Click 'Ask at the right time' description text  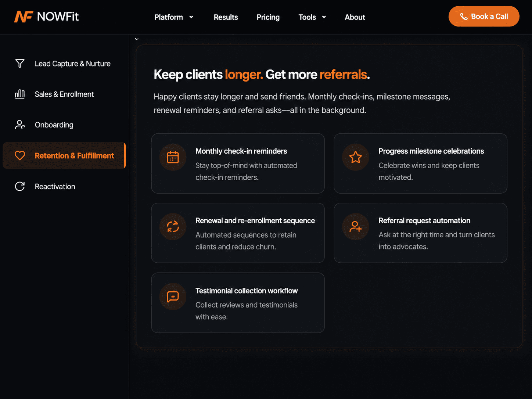click(436, 241)
